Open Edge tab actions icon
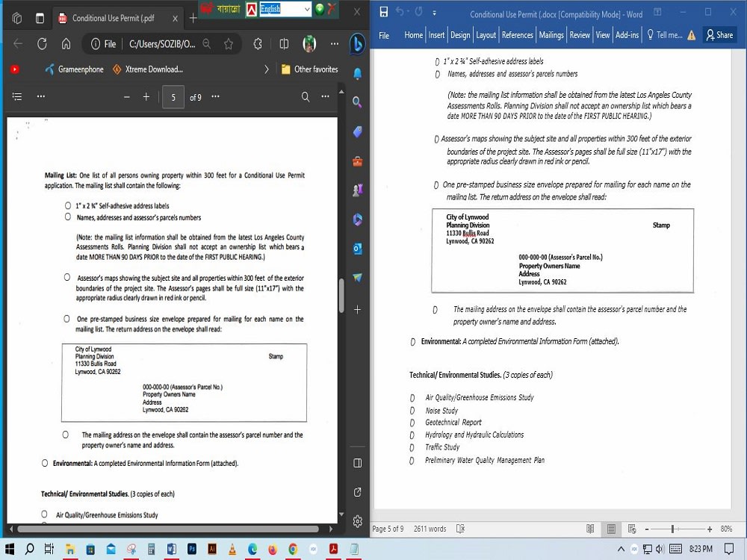This screenshot has width=747, height=560. pos(40,18)
